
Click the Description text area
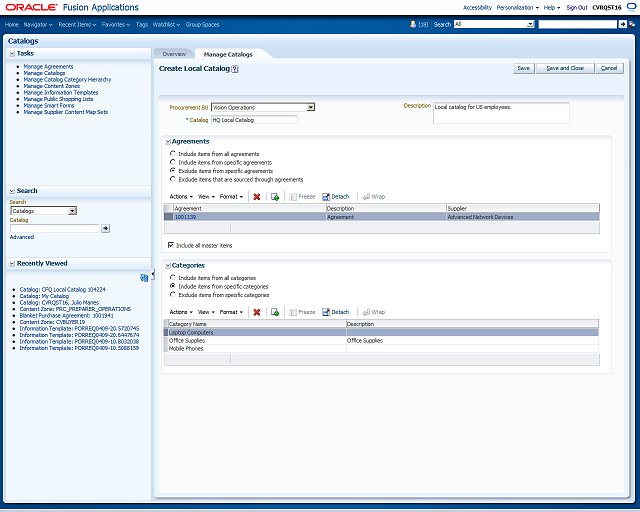(x=501, y=113)
